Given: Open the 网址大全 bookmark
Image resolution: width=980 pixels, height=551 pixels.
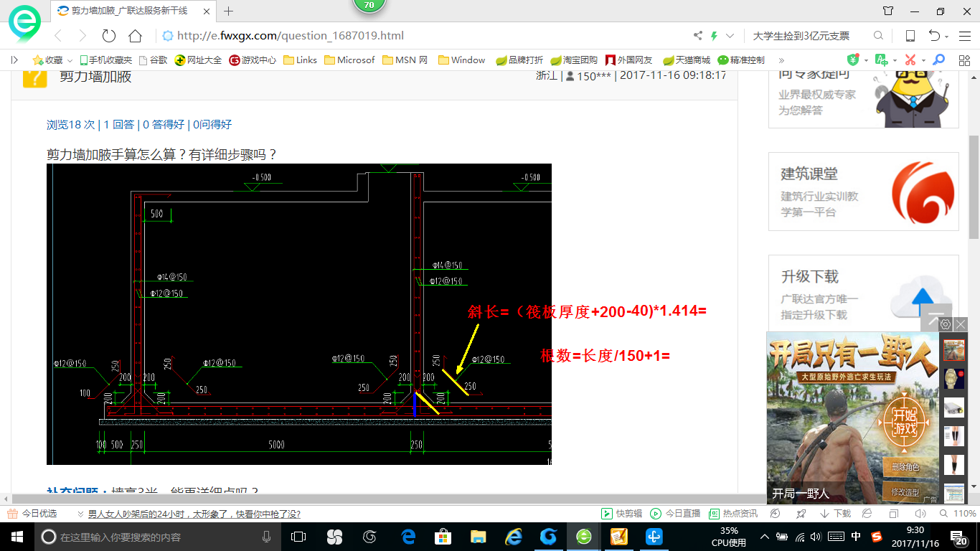Looking at the screenshot, I should tap(199, 60).
